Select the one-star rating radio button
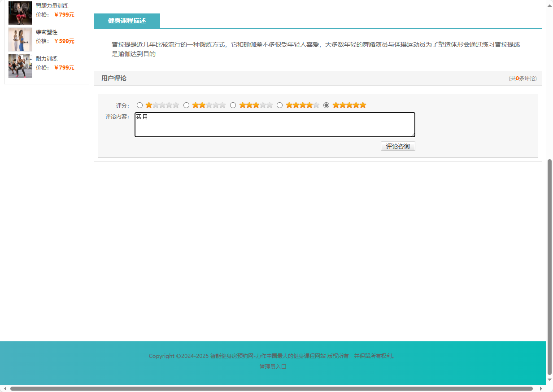Viewport: 553px width, 392px height. (x=139, y=105)
